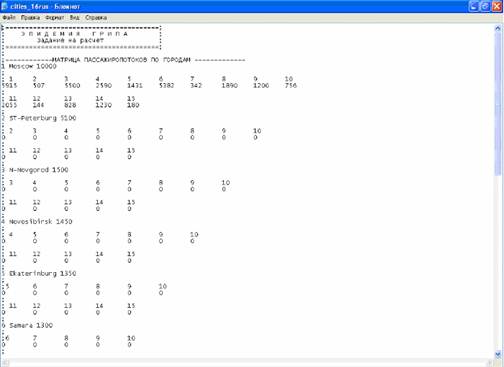Click the Notepad document icon in title bar
504x367 pixels.
pyautogui.click(x=5, y=6)
